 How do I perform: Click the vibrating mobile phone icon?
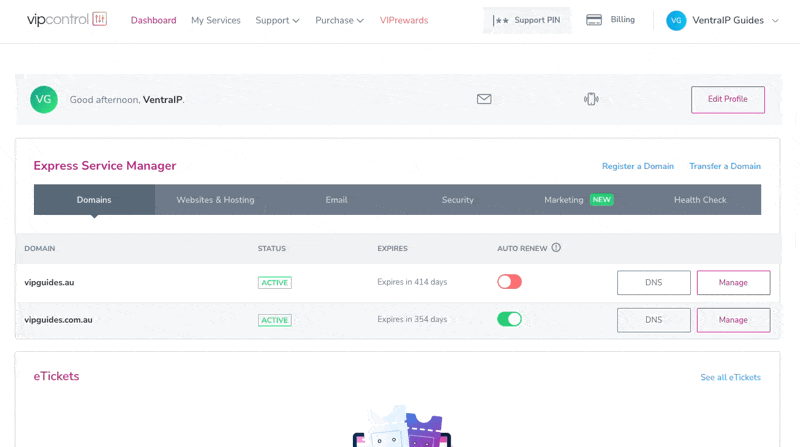tap(591, 99)
